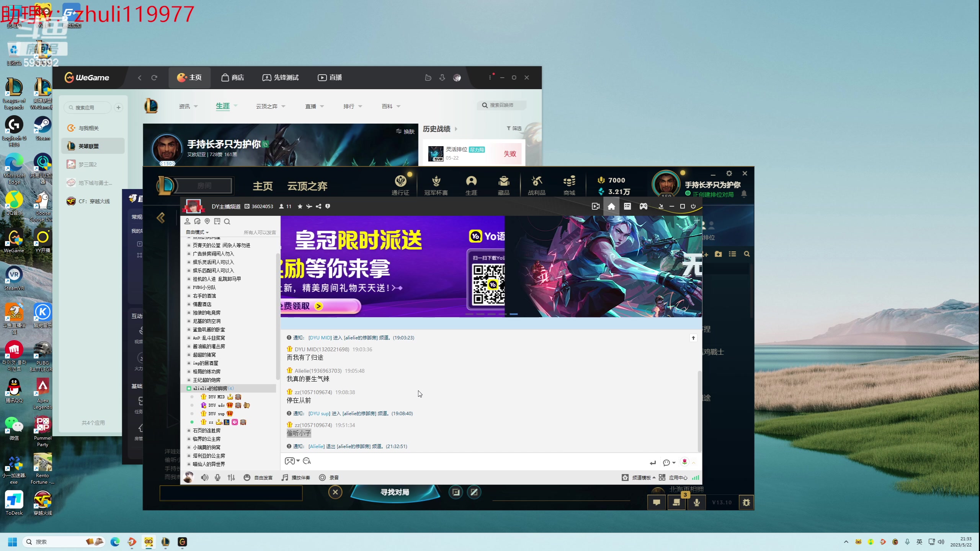Image resolution: width=980 pixels, height=551 pixels.
Task: Open League missions icon with badge 3
Action: pyautogui.click(x=676, y=502)
